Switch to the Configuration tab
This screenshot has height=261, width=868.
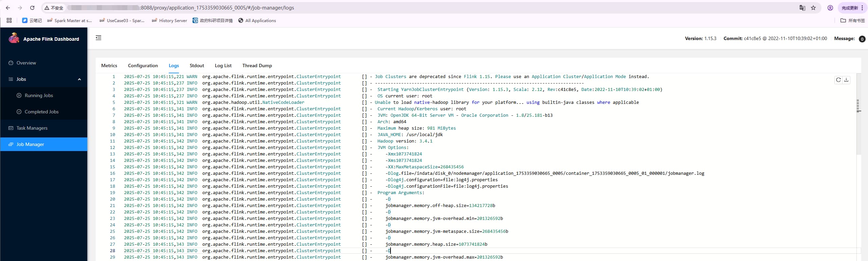(143, 66)
